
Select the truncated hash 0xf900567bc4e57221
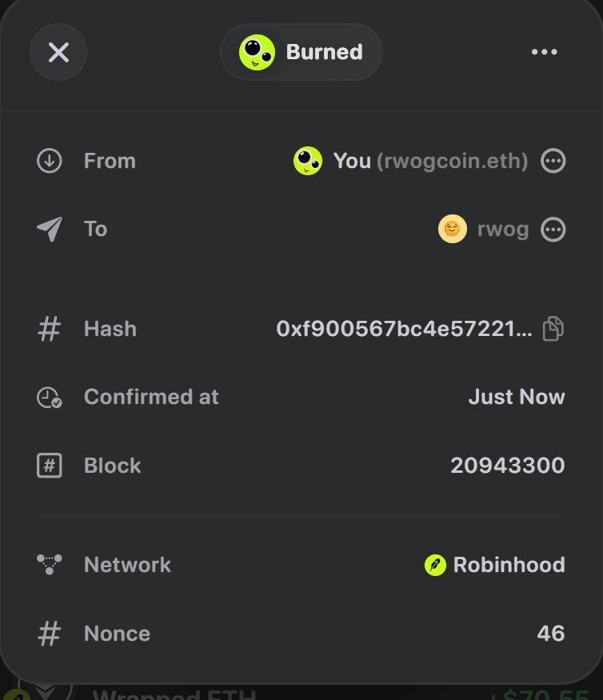405,329
